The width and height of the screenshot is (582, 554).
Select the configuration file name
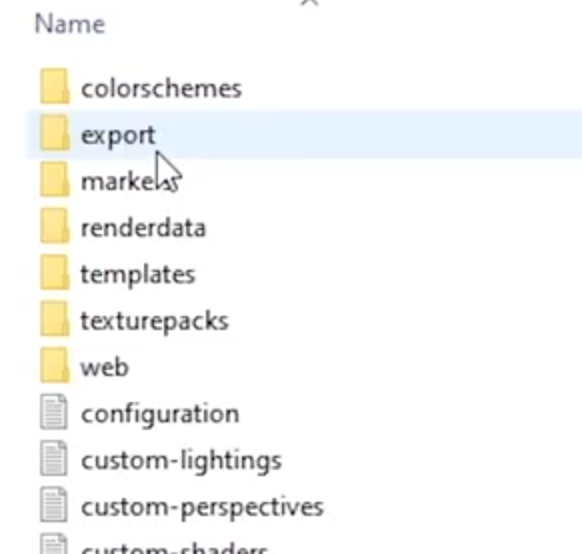[160, 414]
